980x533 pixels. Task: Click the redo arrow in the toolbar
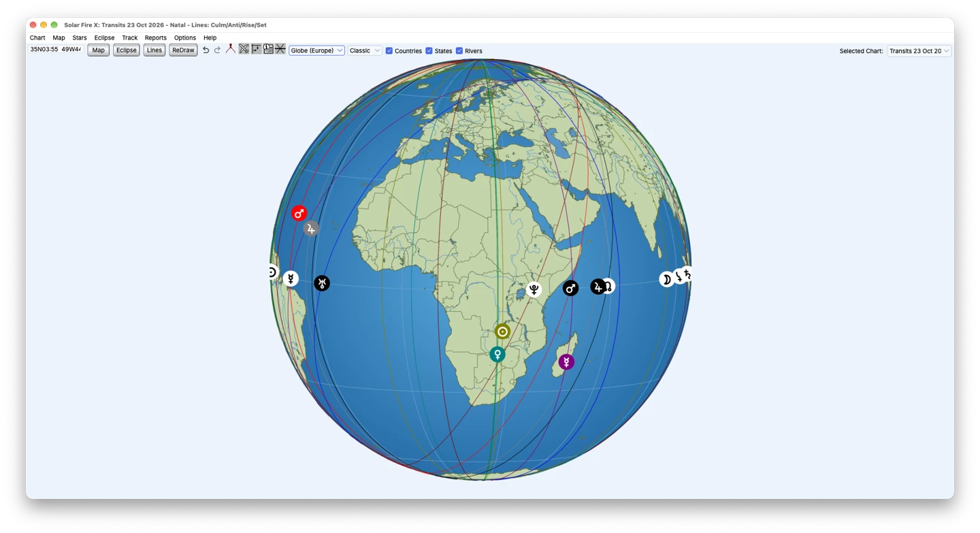coord(218,50)
